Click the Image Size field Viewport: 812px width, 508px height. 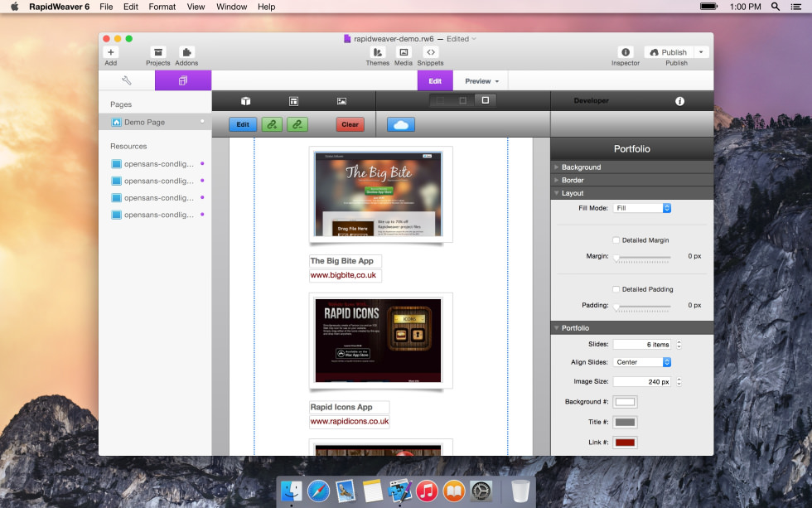pyautogui.click(x=642, y=382)
